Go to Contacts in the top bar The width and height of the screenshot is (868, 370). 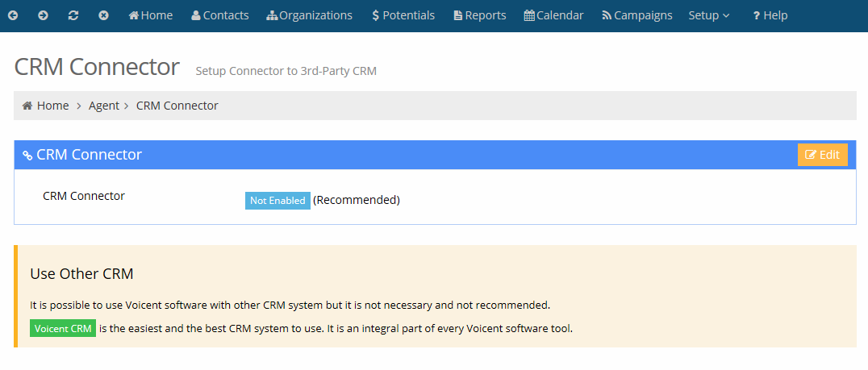coord(219,15)
